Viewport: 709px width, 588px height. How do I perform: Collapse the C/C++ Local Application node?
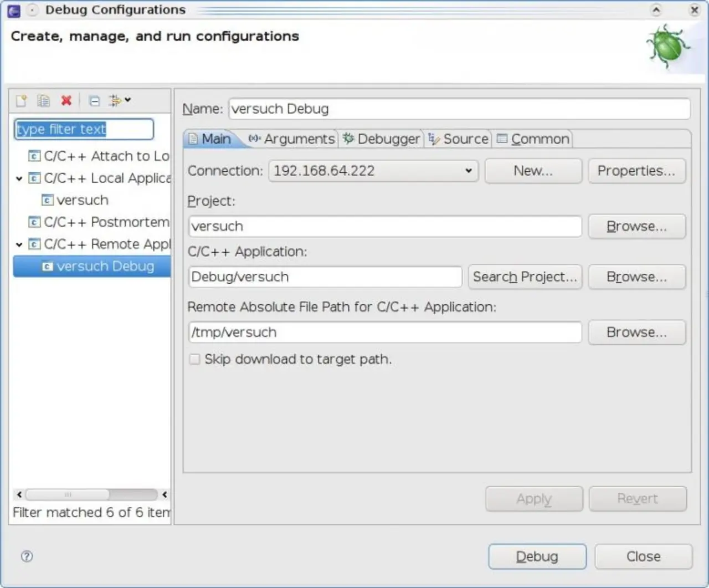point(19,178)
